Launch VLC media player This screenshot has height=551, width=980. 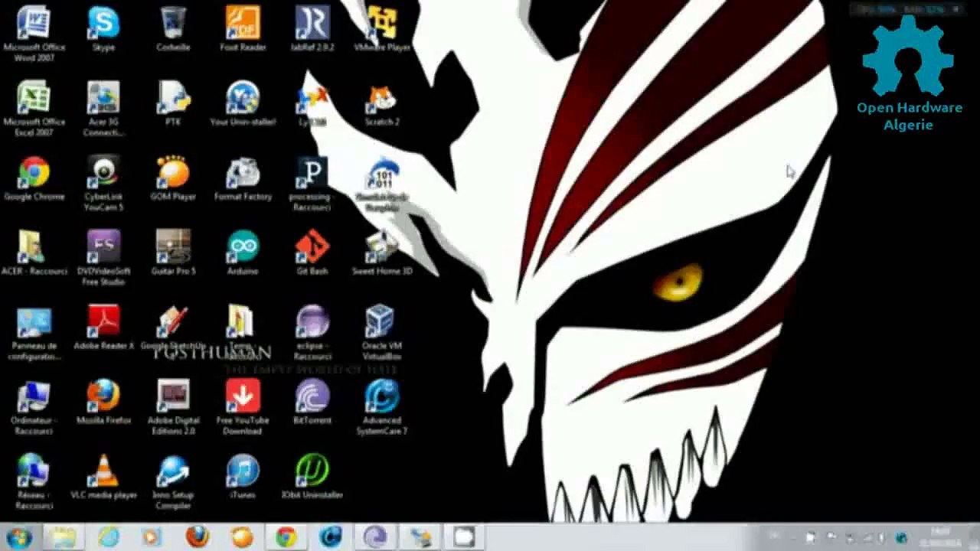103,477
